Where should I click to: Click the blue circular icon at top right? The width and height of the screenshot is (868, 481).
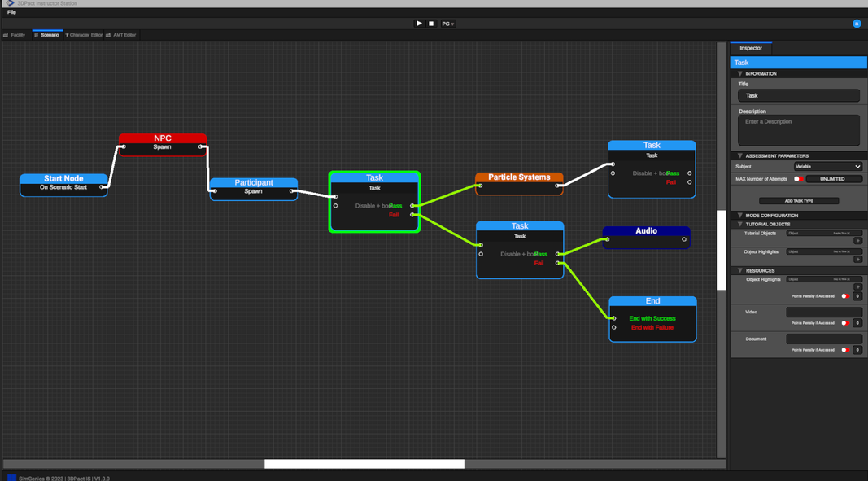[x=857, y=24]
